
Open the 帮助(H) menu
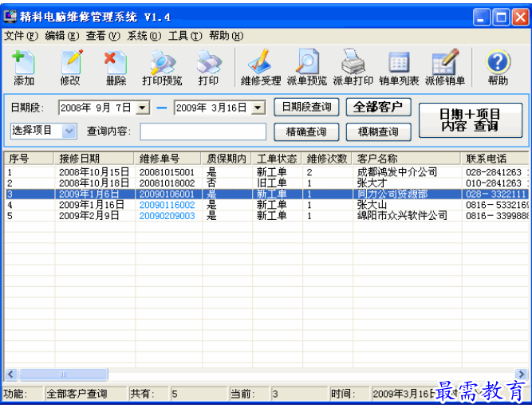(x=227, y=36)
